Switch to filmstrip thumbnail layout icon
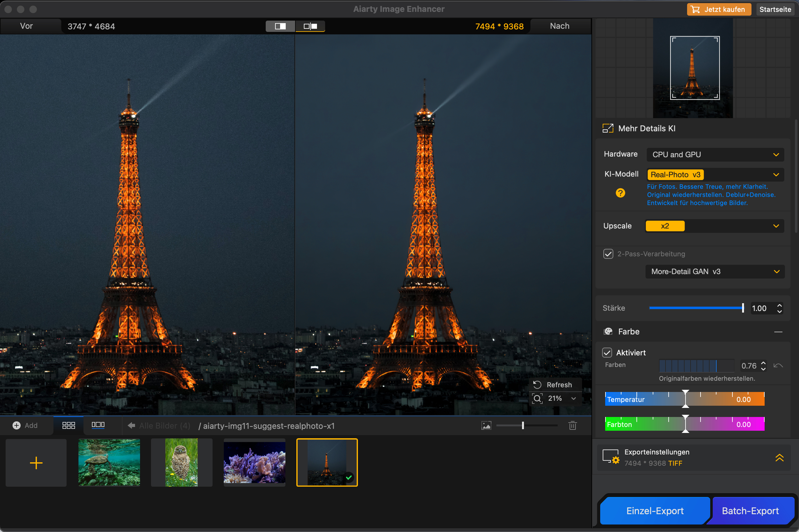 (98, 425)
